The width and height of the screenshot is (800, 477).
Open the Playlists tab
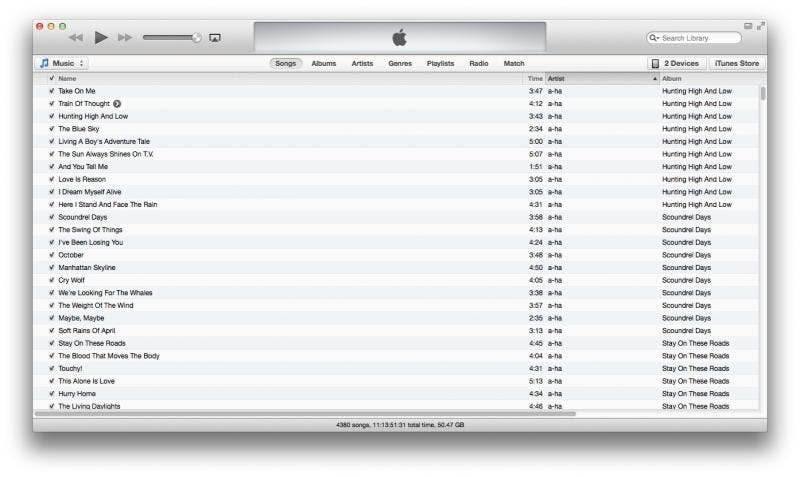[x=440, y=63]
